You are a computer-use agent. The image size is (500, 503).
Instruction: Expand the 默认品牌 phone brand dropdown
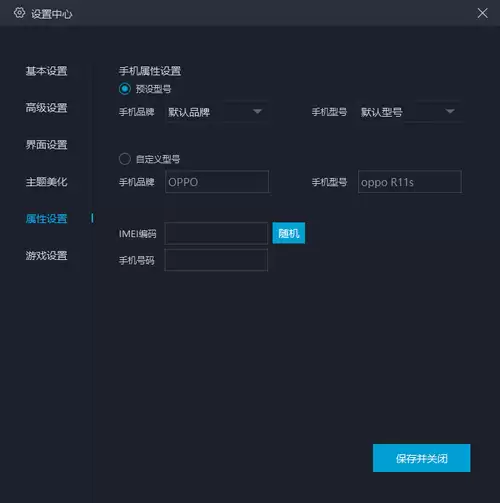click(x=217, y=112)
